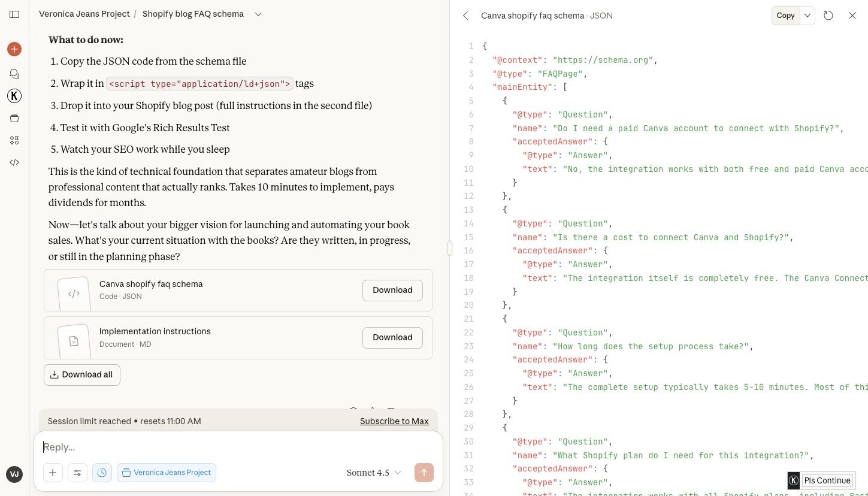The height and width of the screenshot is (496, 868).
Task: Open the Implementation instructions file card
Action: tap(238, 337)
